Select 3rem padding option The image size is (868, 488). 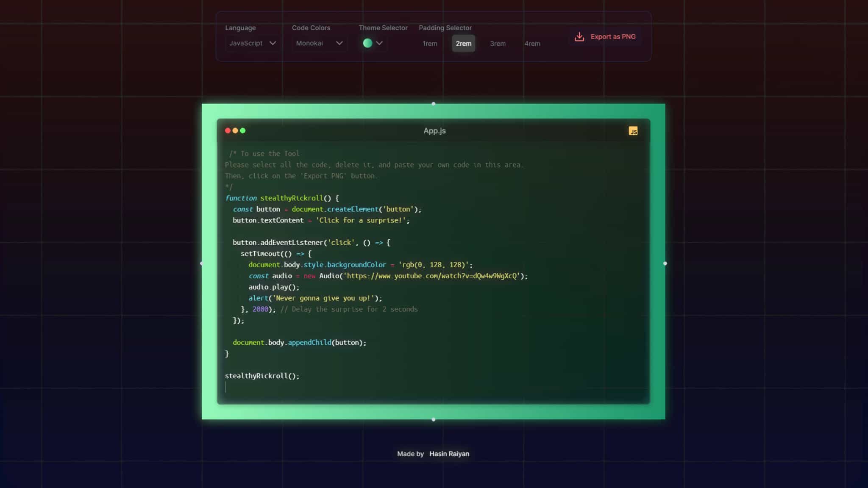[498, 44]
